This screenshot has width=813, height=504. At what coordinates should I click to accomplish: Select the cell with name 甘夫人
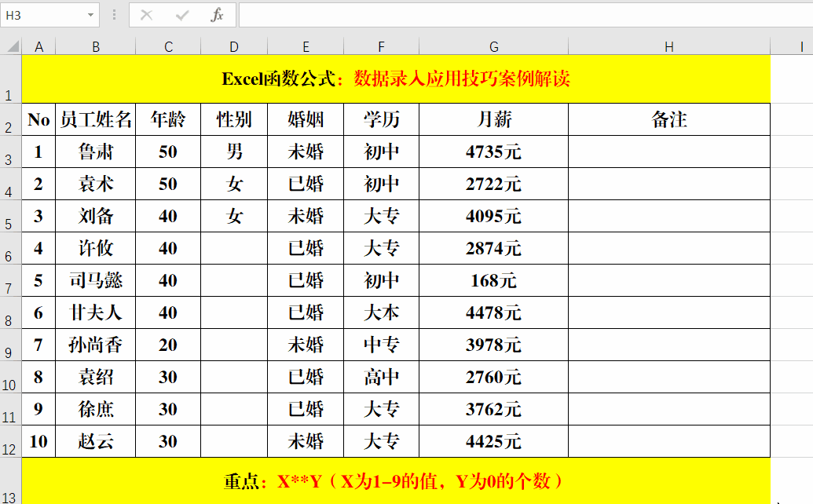pyautogui.click(x=96, y=313)
